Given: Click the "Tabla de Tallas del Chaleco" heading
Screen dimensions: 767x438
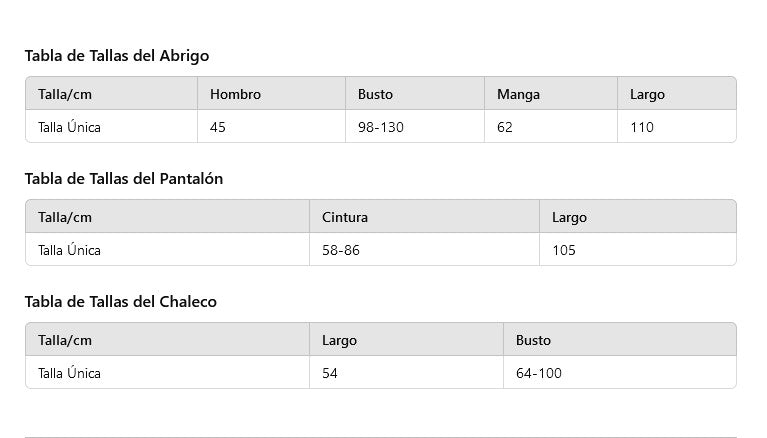Looking at the screenshot, I should pos(121,302).
